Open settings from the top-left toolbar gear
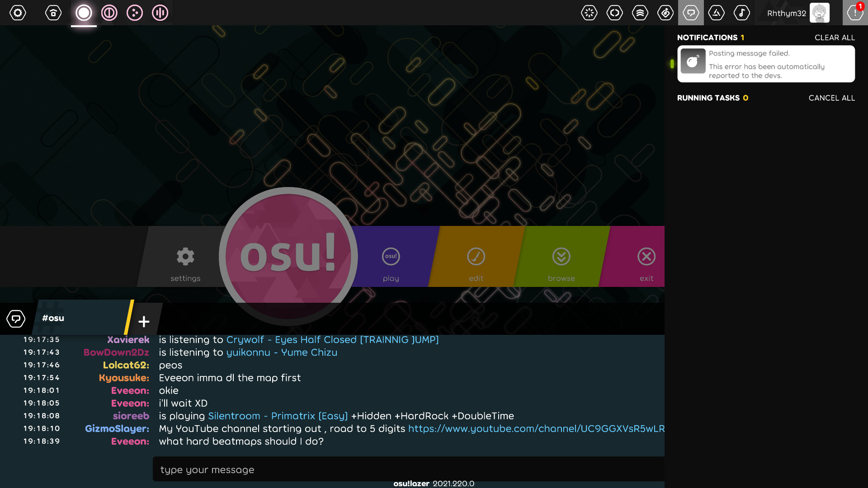Image resolution: width=868 pixels, height=488 pixels. click(x=18, y=13)
